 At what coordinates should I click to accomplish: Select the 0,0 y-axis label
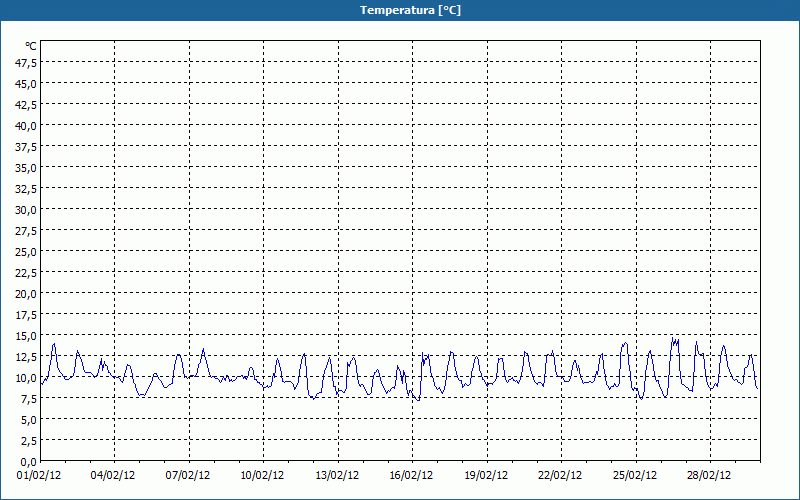coord(29,462)
